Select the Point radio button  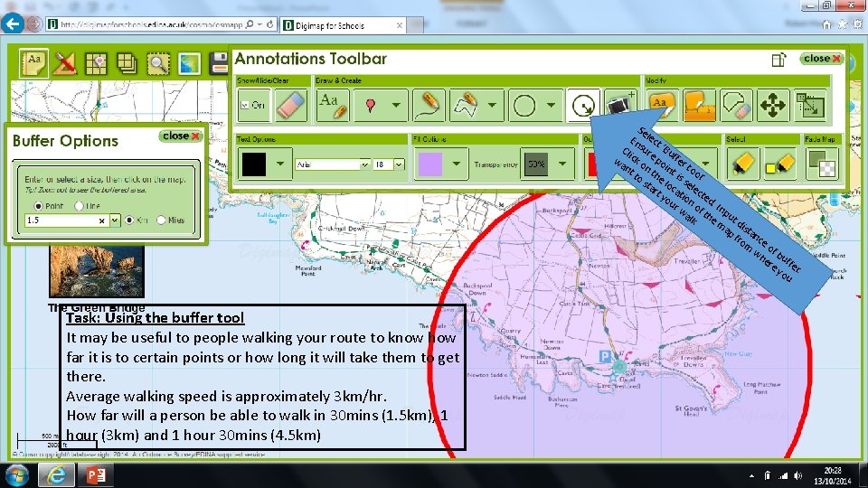(x=38, y=206)
